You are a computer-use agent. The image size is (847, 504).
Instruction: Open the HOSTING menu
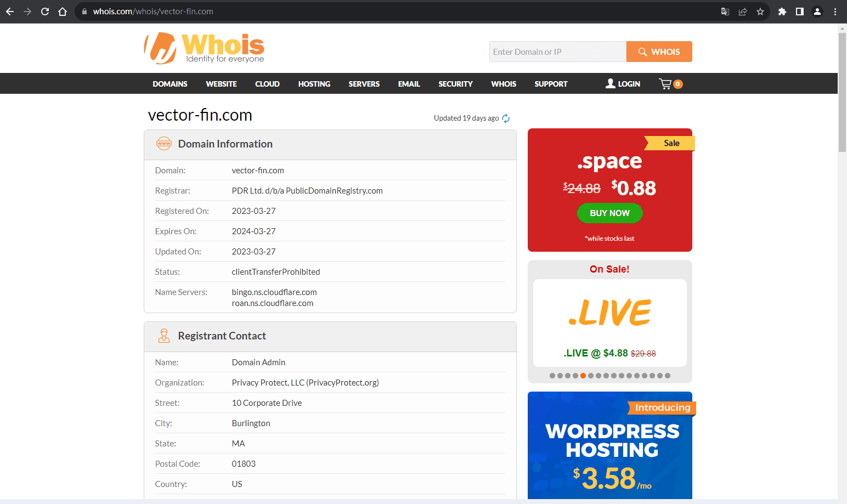tap(314, 84)
